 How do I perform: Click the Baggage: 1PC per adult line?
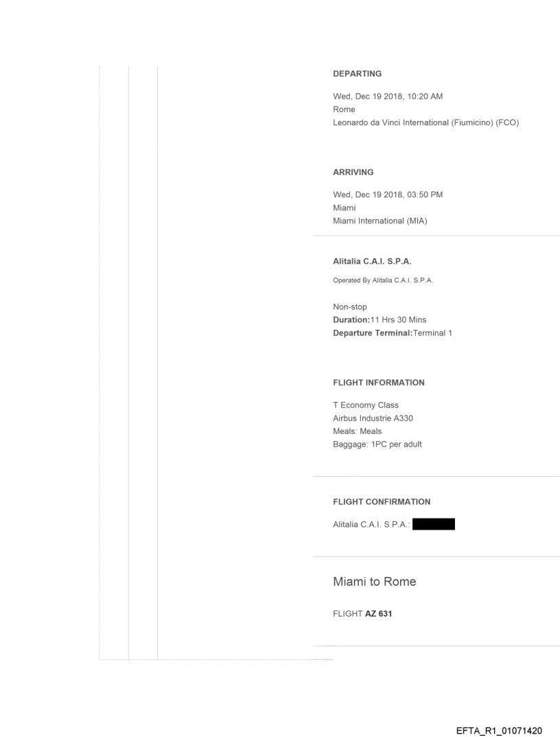coord(377,444)
